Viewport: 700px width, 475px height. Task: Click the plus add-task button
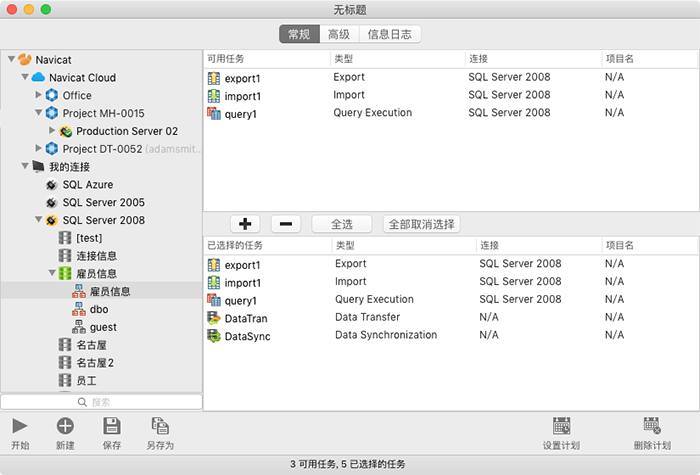pos(245,224)
